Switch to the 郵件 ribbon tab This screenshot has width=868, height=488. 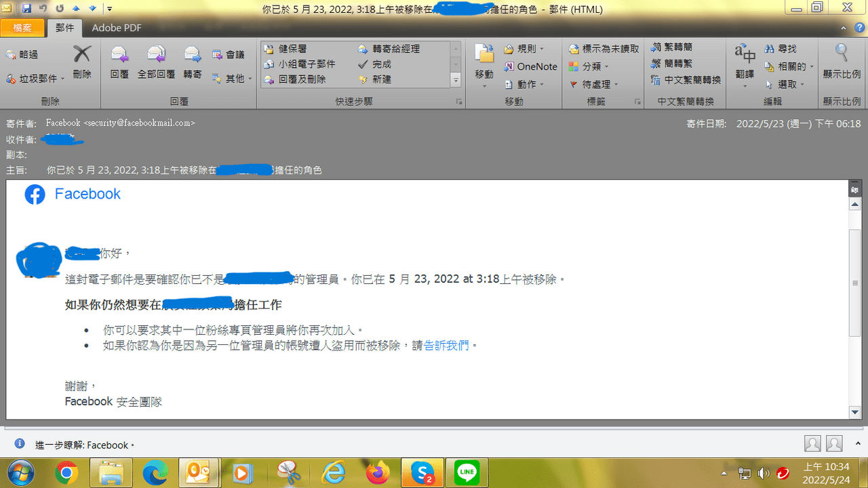pos(65,28)
